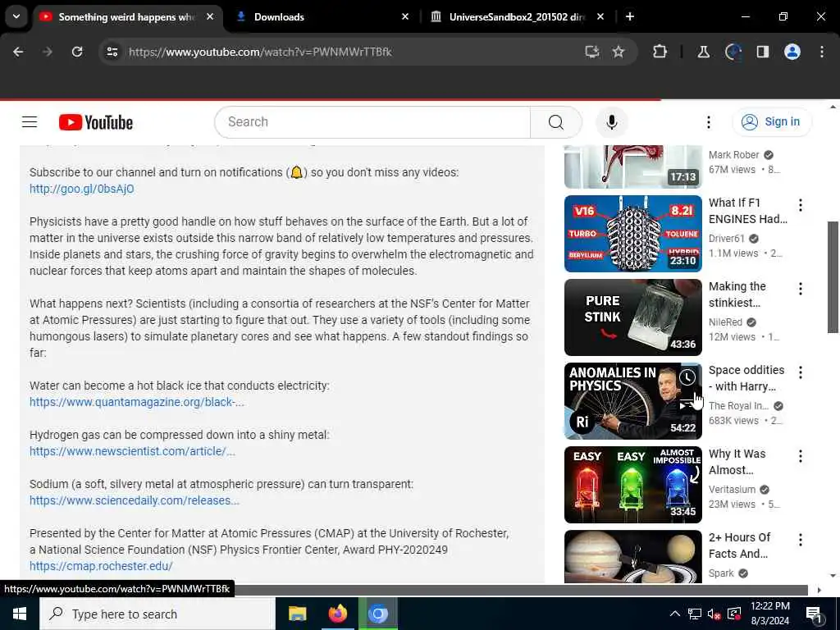Open Chrome three-dot menu

822,52
